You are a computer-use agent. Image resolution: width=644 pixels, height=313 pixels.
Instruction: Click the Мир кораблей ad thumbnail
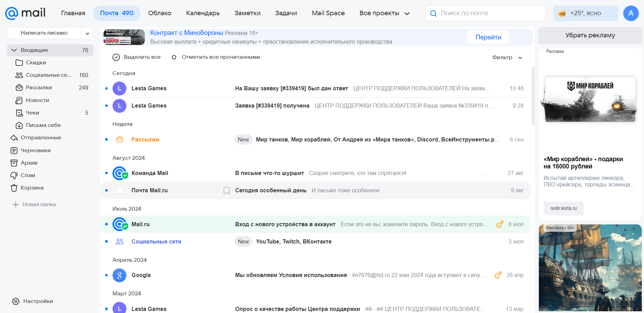(590, 99)
